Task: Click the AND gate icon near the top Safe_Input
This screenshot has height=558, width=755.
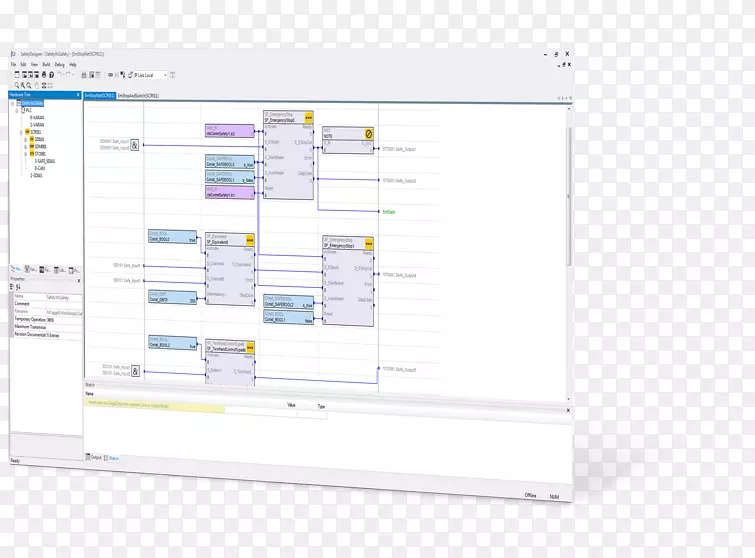Action: point(136,145)
